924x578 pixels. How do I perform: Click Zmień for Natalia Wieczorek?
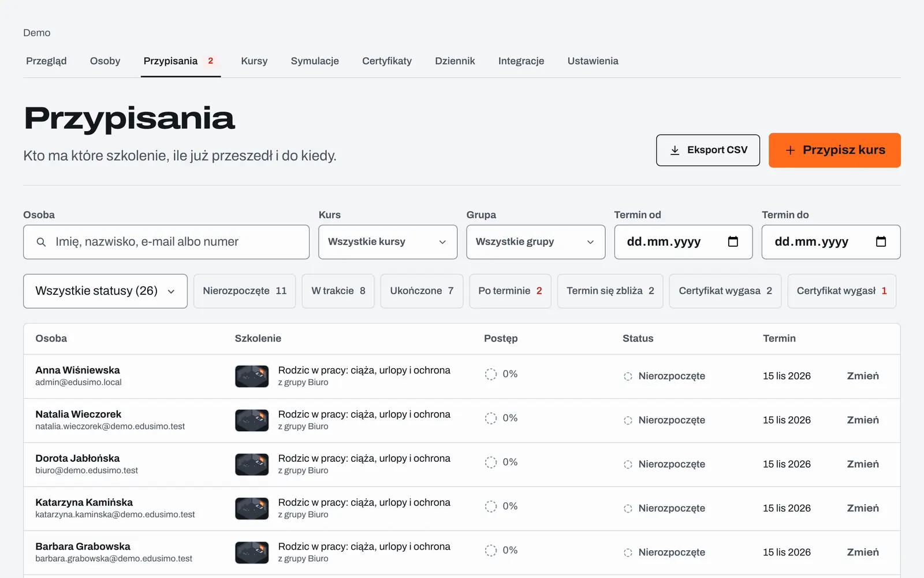(x=863, y=420)
